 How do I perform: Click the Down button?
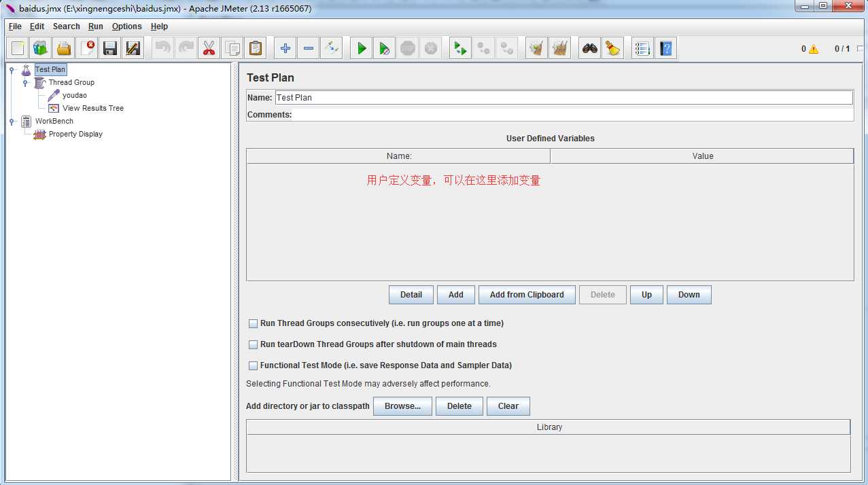[689, 295]
